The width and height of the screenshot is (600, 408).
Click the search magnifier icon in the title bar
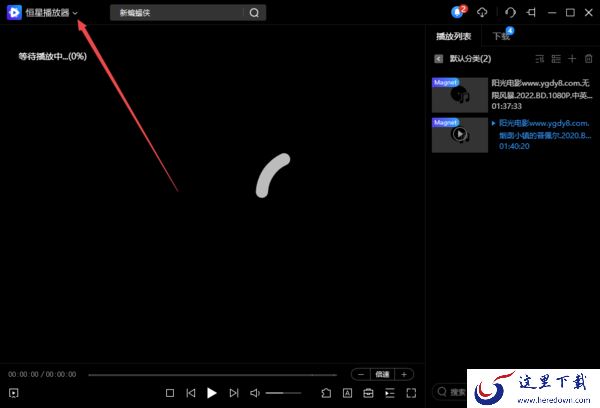click(254, 13)
